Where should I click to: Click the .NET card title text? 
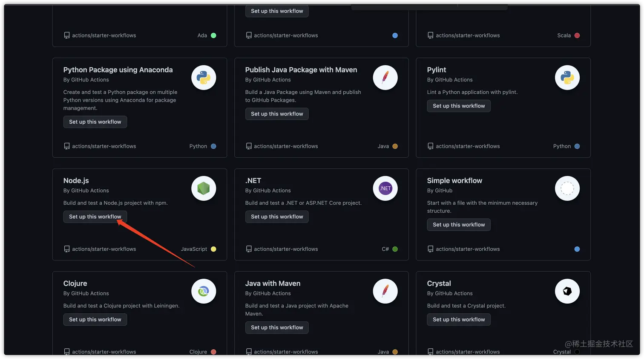253,180
